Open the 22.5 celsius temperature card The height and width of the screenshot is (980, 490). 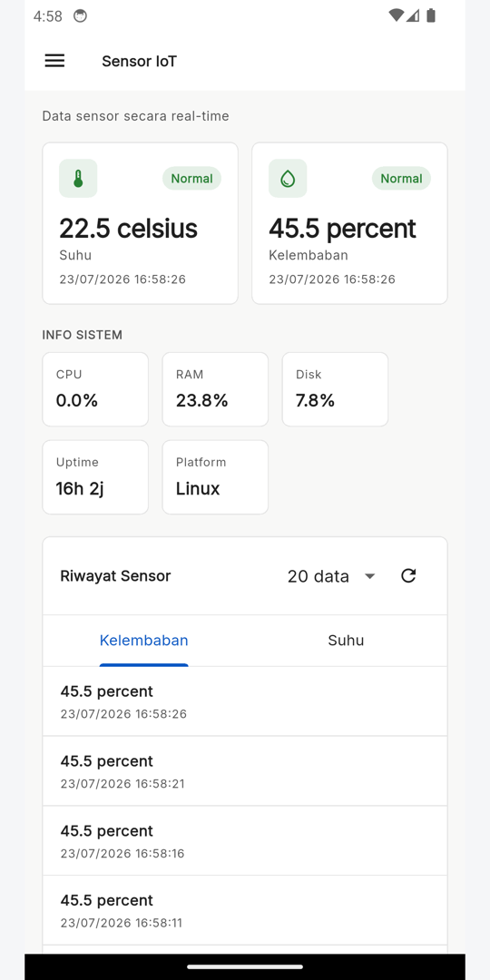pos(140,223)
